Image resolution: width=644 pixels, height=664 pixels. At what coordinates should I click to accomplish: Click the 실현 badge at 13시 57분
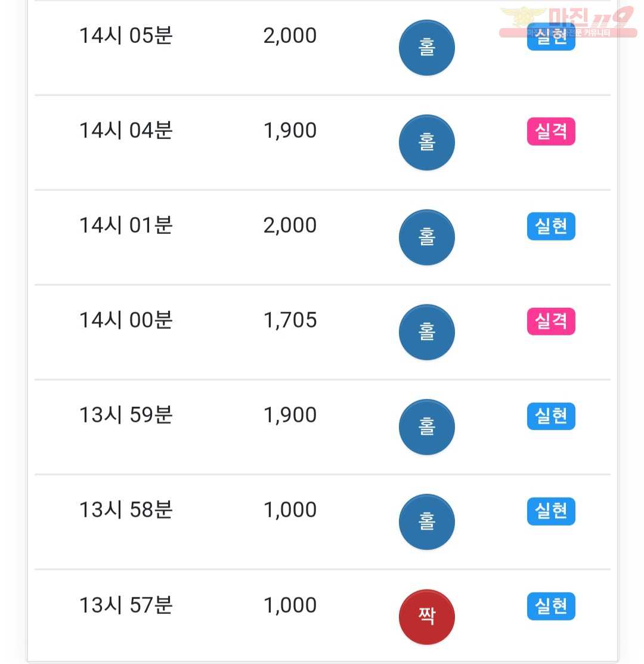coord(551,606)
